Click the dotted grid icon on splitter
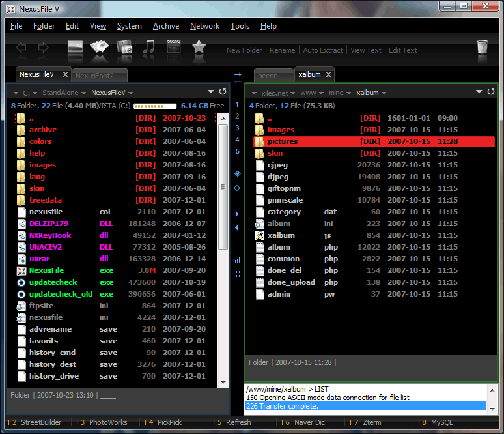 pos(237,274)
